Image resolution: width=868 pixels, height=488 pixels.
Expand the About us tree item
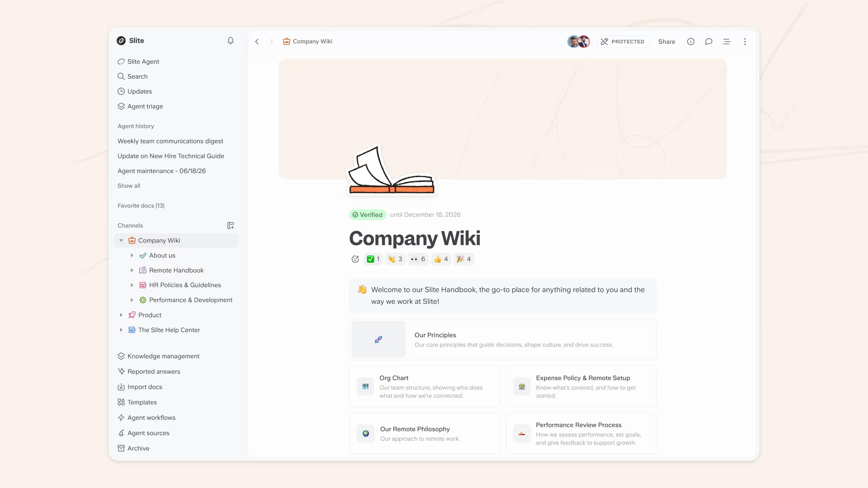[132, 255]
